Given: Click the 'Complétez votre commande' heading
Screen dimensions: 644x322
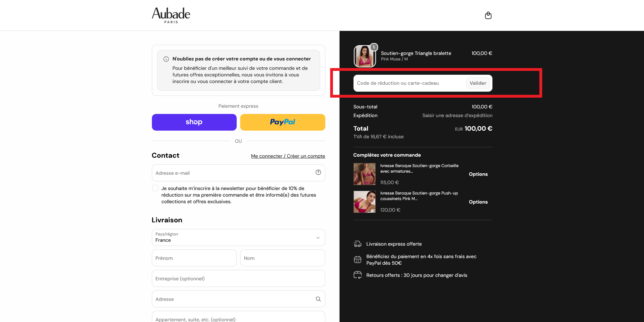Looking at the screenshot, I should click(x=387, y=155).
